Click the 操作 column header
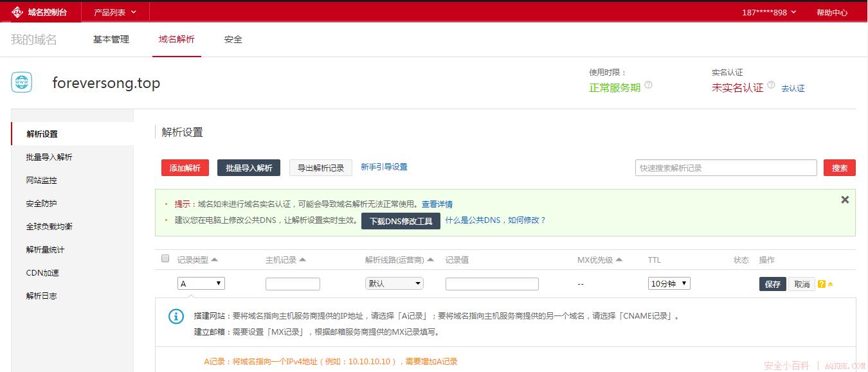Viewport: 868px width, 372px height. coord(767,260)
